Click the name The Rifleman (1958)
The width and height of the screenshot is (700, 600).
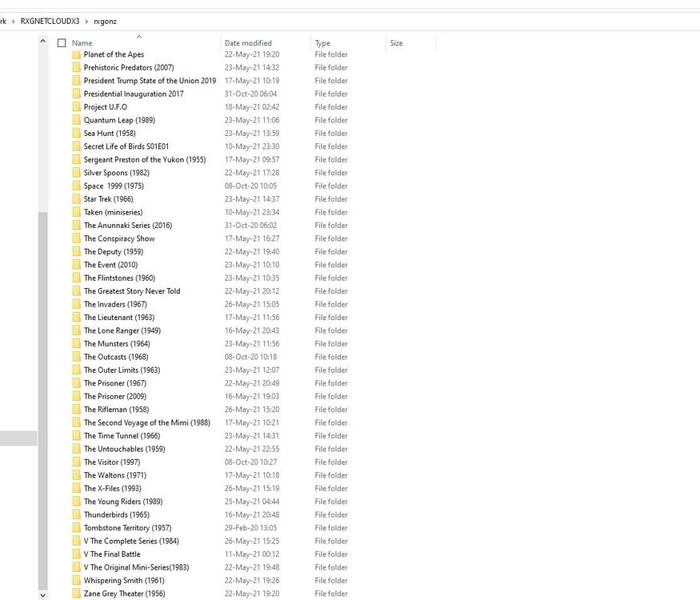point(117,410)
